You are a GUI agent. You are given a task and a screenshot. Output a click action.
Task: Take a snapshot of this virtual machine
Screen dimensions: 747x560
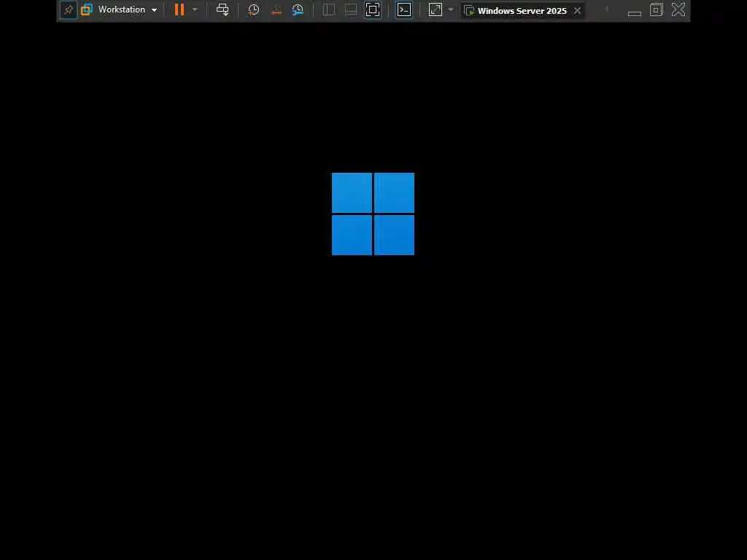(253, 9)
